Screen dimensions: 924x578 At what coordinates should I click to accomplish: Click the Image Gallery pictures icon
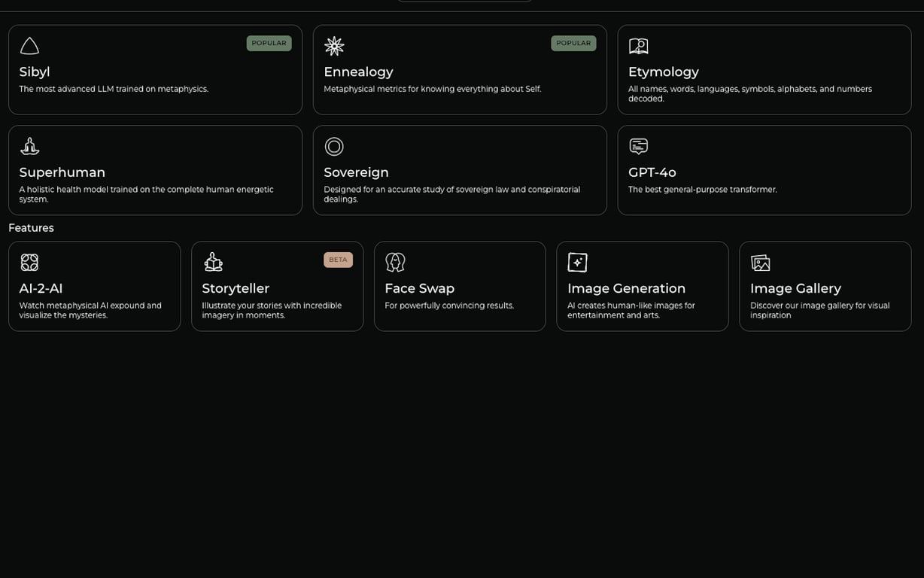(761, 262)
